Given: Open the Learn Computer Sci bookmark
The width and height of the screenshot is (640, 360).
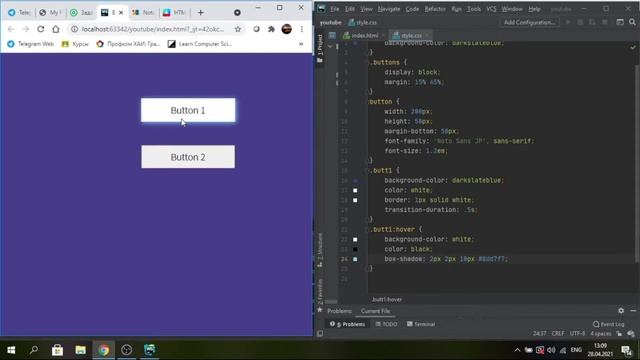Looking at the screenshot, I should pyautogui.click(x=200, y=44).
